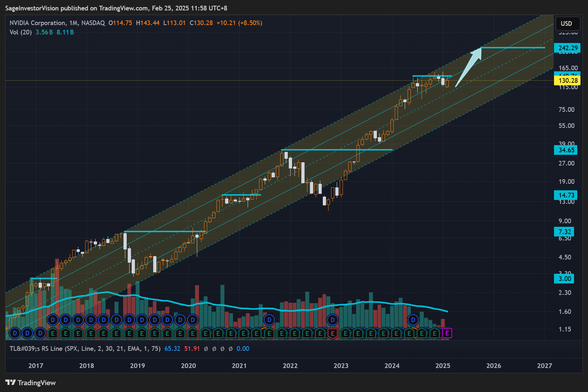Click the 8.11 B volume average value
Viewport: 588px width, 392px height.
[65, 32]
